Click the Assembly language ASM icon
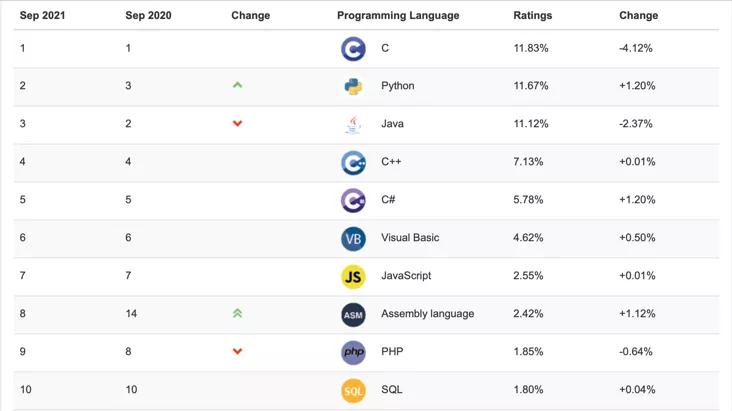This screenshot has height=411, width=732. pos(353,314)
